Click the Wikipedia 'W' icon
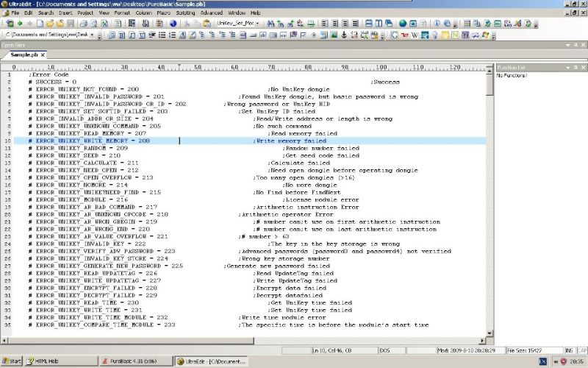The image size is (588, 368). point(415,35)
